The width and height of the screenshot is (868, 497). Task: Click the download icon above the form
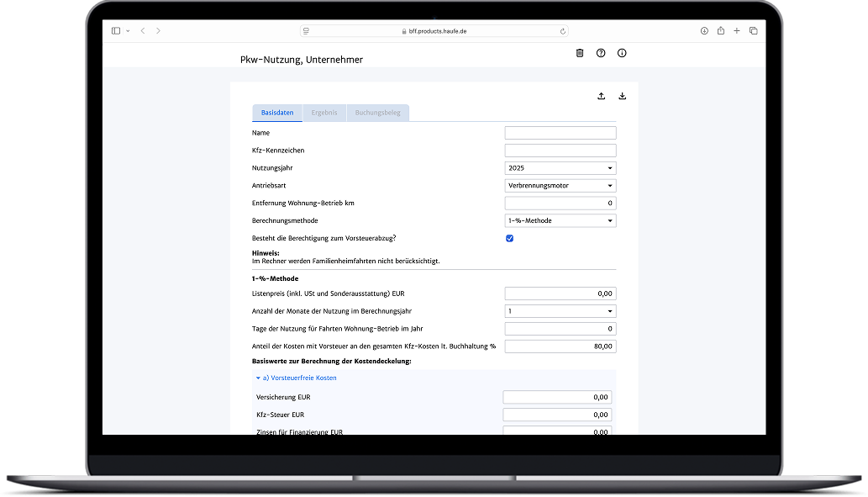tap(623, 96)
